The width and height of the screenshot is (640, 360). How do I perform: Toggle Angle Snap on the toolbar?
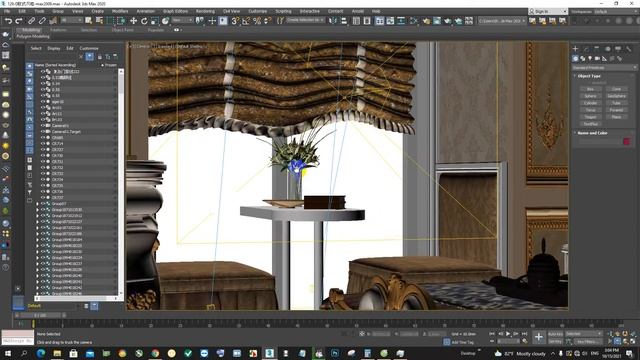click(x=245, y=21)
